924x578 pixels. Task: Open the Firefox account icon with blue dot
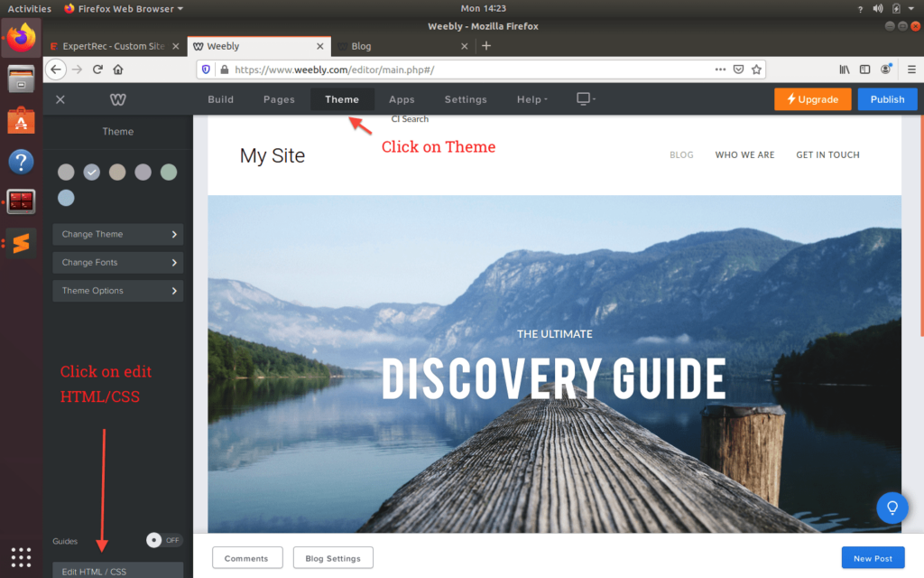click(x=886, y=69)
